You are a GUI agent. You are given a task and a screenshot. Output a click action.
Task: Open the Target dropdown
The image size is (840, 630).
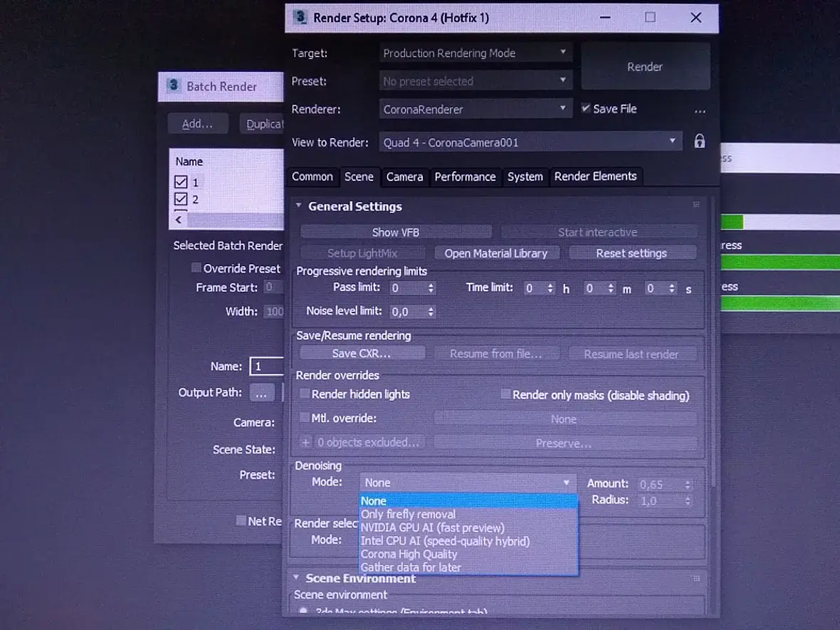click(x=476, y=53)
